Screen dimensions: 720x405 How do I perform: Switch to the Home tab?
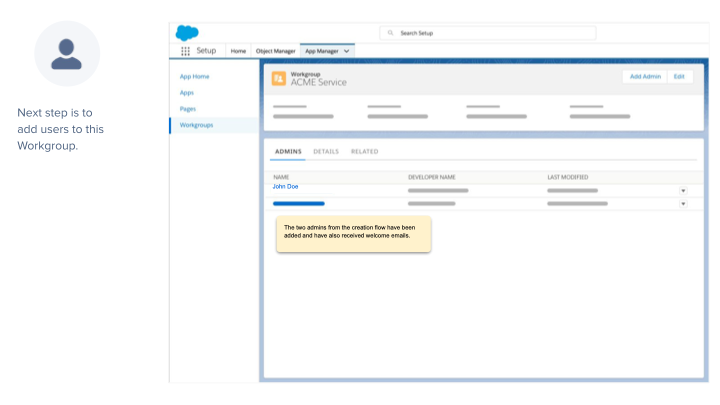tap(238, 51)
